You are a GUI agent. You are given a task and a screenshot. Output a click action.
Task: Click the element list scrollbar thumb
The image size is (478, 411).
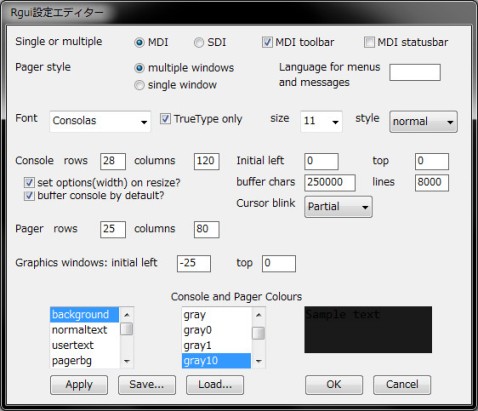127,329
